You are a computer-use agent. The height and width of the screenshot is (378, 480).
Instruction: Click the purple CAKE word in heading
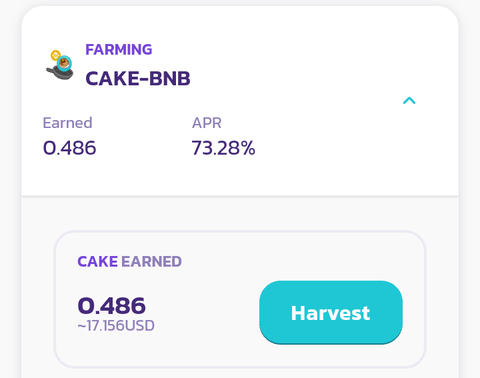click(98, 262)
